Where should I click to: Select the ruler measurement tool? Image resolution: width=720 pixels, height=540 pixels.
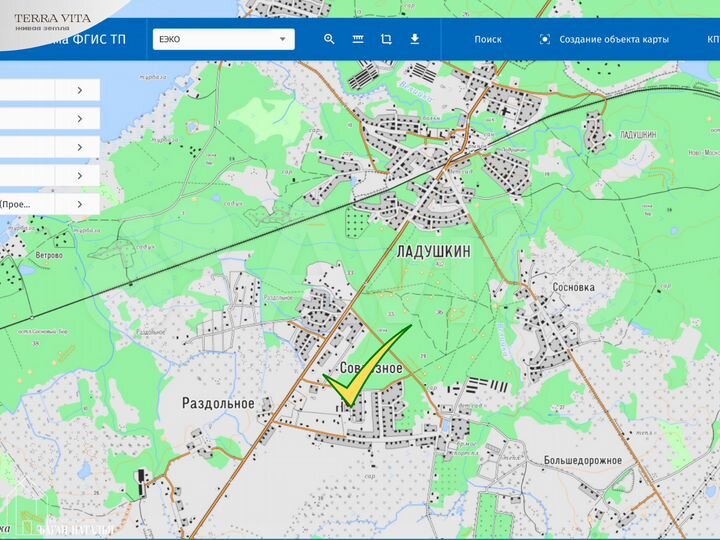coord(358,40)
